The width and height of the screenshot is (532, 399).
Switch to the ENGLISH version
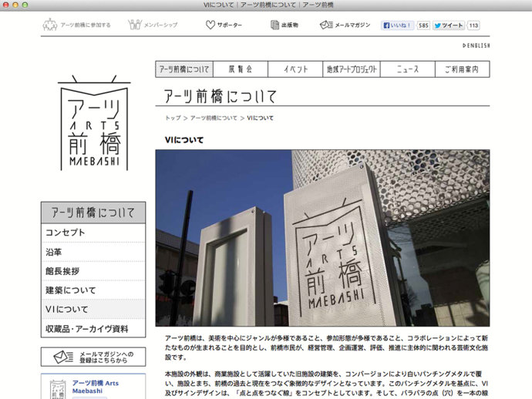pos(476,45)
